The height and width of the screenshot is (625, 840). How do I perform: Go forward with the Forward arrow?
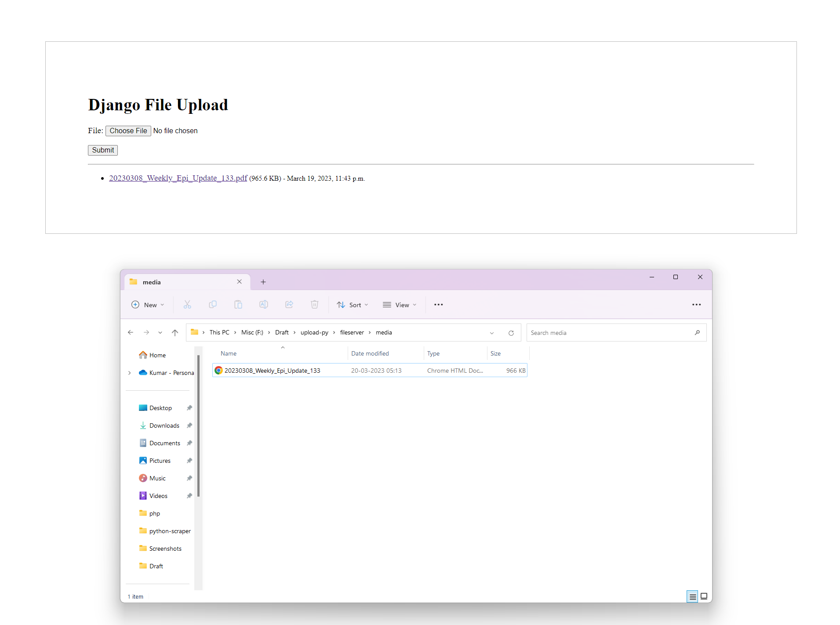(x=146, y=333)
